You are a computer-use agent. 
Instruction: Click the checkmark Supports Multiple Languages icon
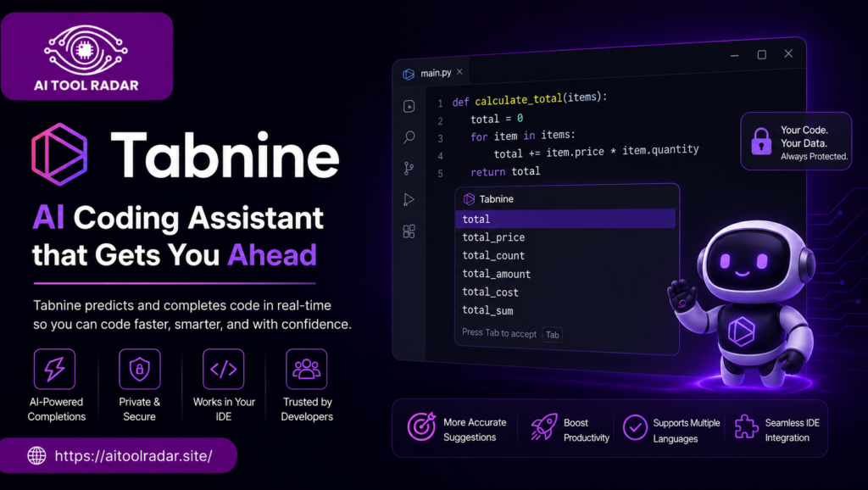[x=635, y=427]
